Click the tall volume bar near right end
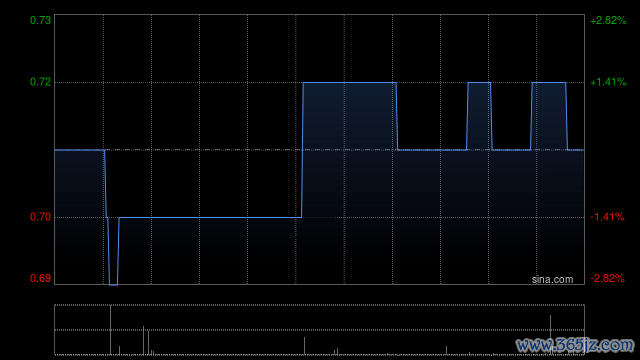 pos(550,335)
